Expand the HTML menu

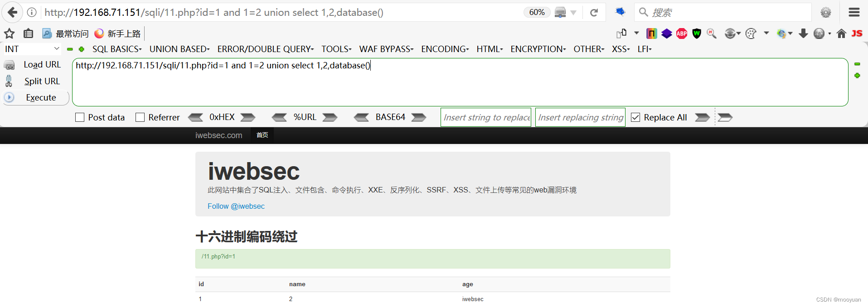point(490,49)
